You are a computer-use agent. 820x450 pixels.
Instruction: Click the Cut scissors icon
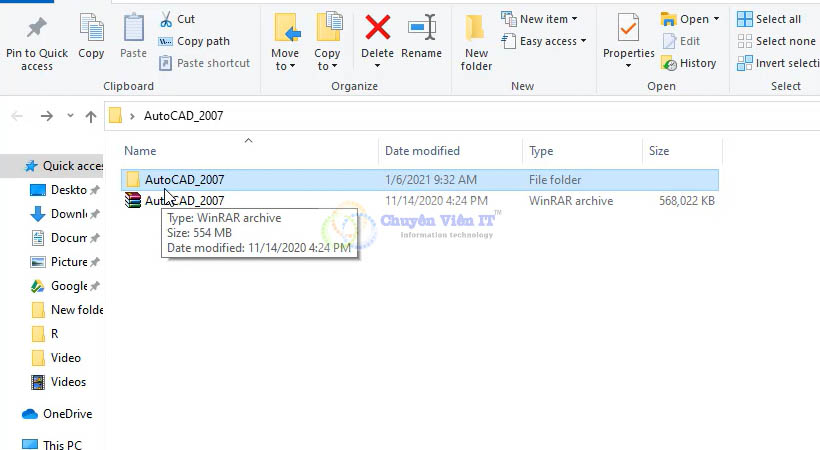pyautogui.click(x=166, y=19)
